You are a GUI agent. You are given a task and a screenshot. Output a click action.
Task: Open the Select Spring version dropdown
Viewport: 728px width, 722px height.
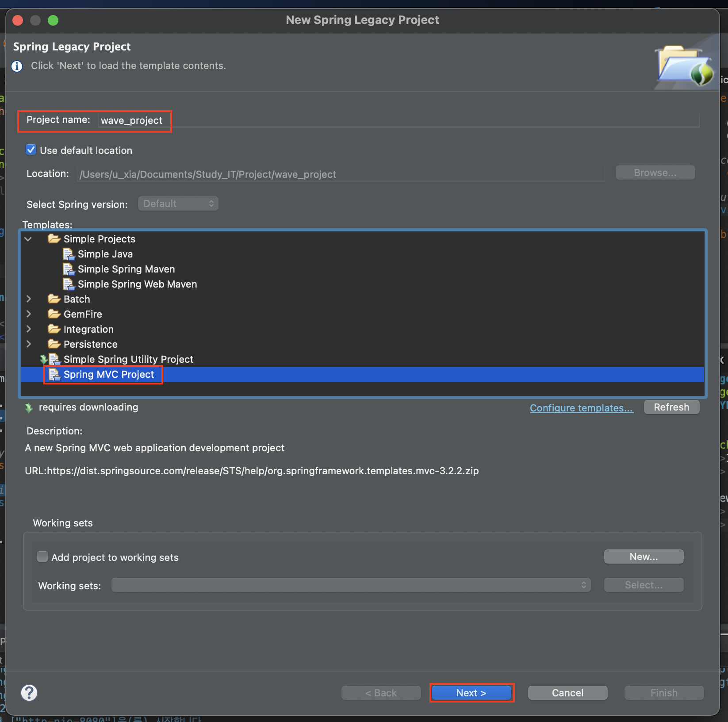coord(178,204)
